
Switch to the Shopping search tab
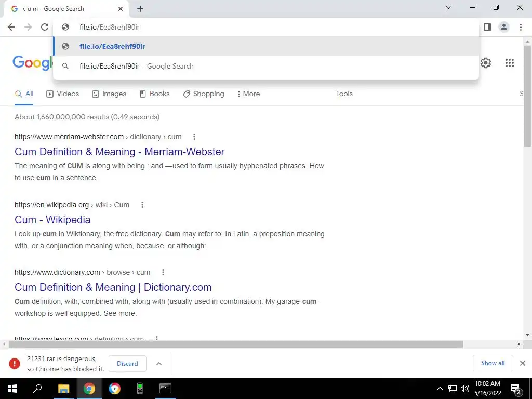pyautogui.click(x=204, y=94)
